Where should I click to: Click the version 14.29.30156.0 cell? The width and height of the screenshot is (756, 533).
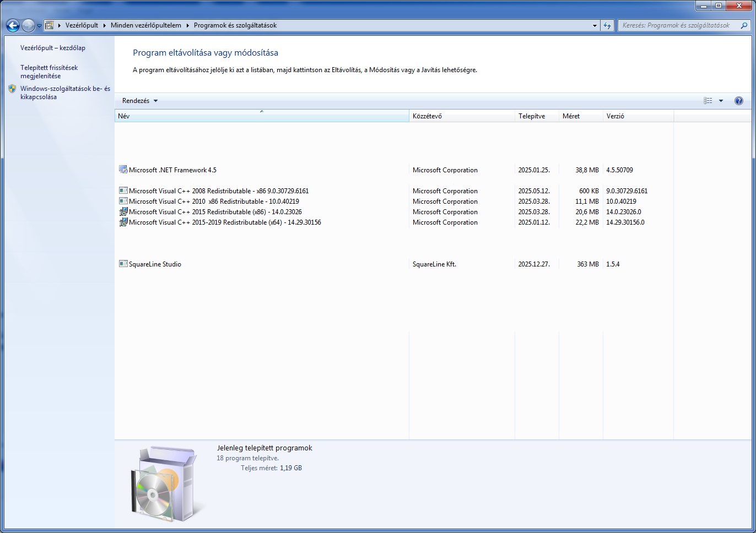625,222
